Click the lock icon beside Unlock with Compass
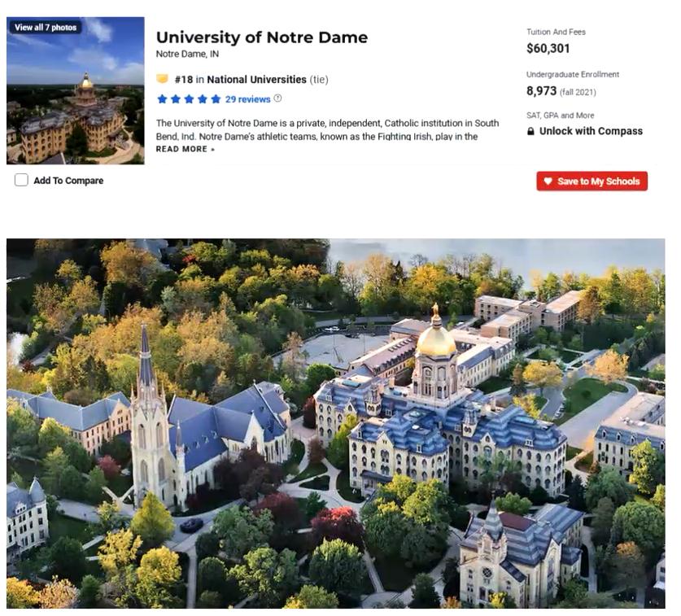This screenshot has height=616, width=681. point(531,131)
